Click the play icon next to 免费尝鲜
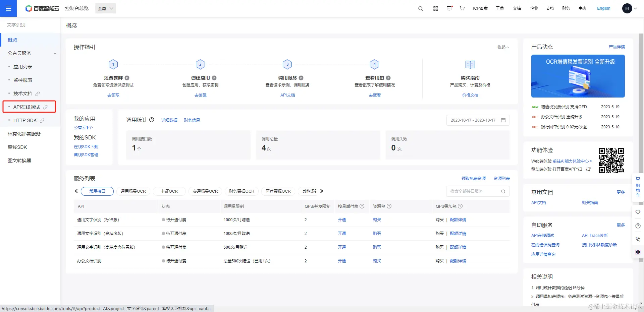This screenshot has width=644, height=312. [x=127, y=78]
